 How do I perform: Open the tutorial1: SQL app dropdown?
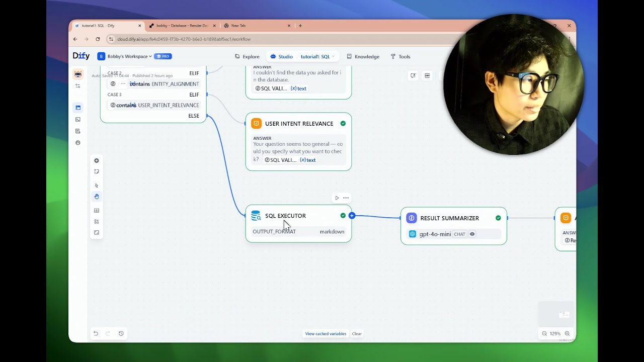pyautogui.click(x=317, y=56)
